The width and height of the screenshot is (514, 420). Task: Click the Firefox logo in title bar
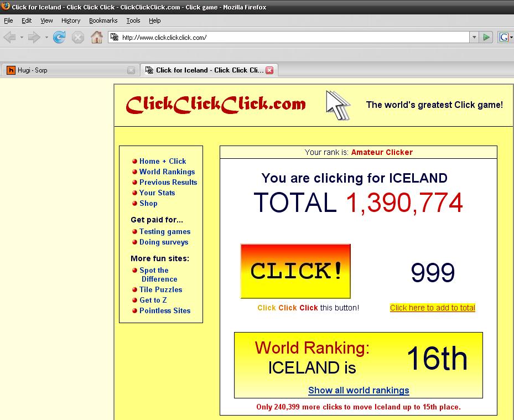tap(5, 6)
